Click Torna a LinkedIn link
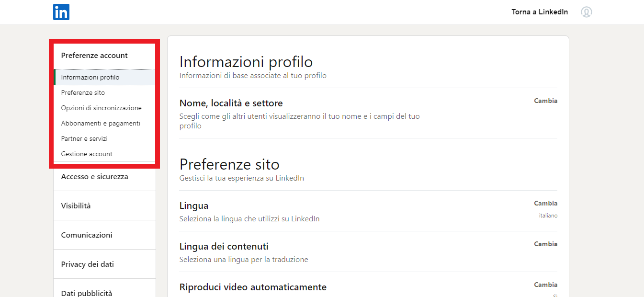This screenshot has height=297, width=644. pyautogui.click(x=540, y=12)
